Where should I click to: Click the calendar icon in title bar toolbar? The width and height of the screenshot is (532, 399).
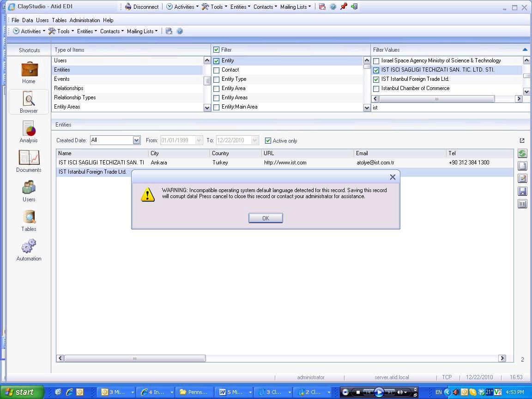coord(322,6)
